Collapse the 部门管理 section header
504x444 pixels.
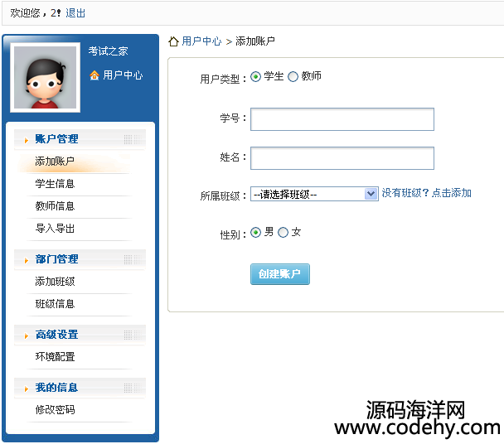click(80, 259)
